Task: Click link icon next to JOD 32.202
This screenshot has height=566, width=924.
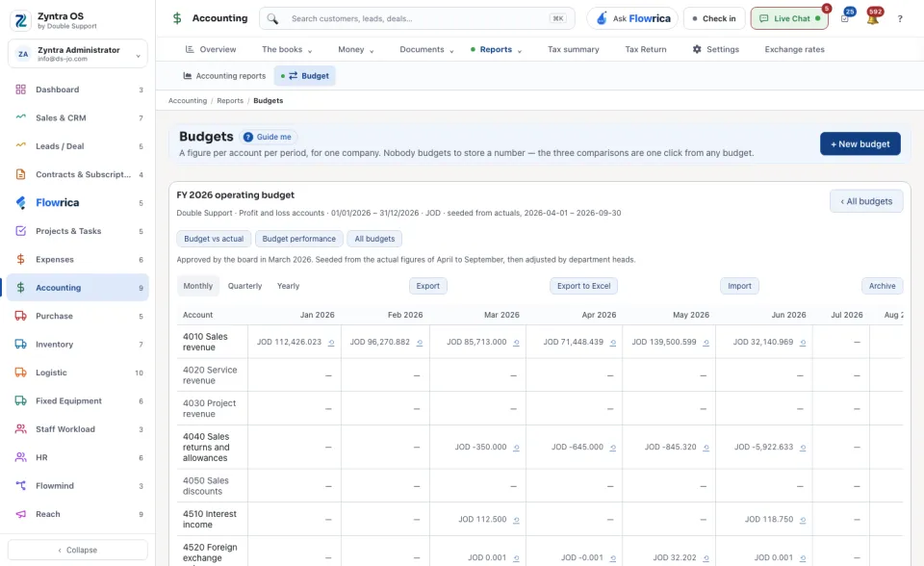Action: coord(706,558)
